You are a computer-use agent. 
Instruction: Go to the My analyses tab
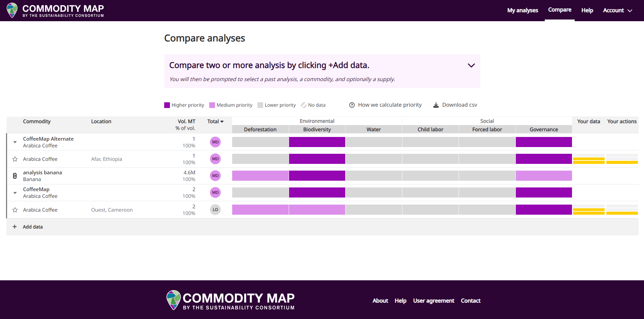523,10
